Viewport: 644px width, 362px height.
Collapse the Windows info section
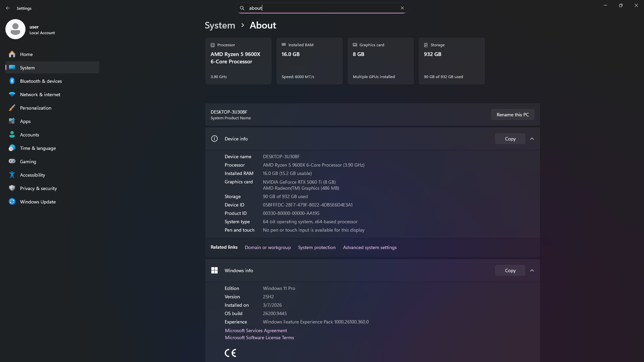coord(532,270)
